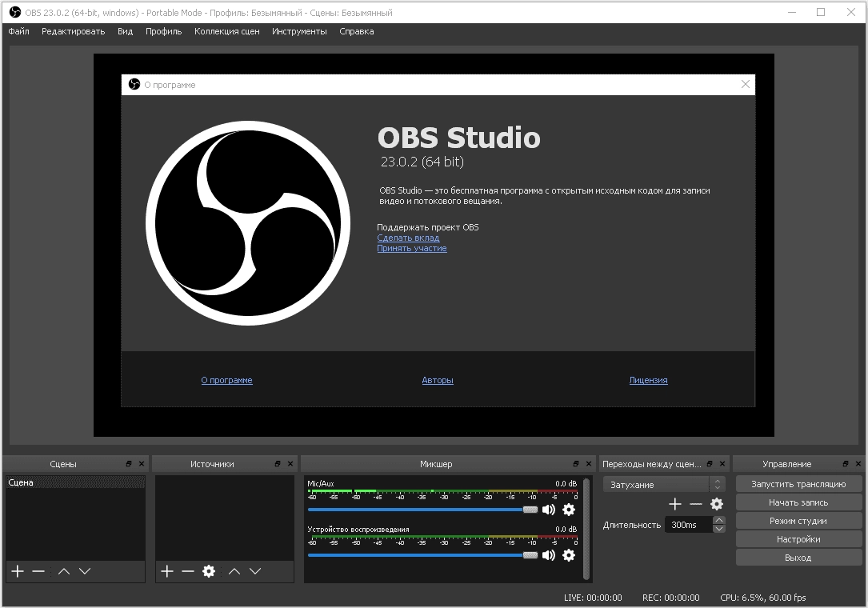Open the О программе link tab
The height and width of the screenshot is (608, 868).
tap(227, 380)
